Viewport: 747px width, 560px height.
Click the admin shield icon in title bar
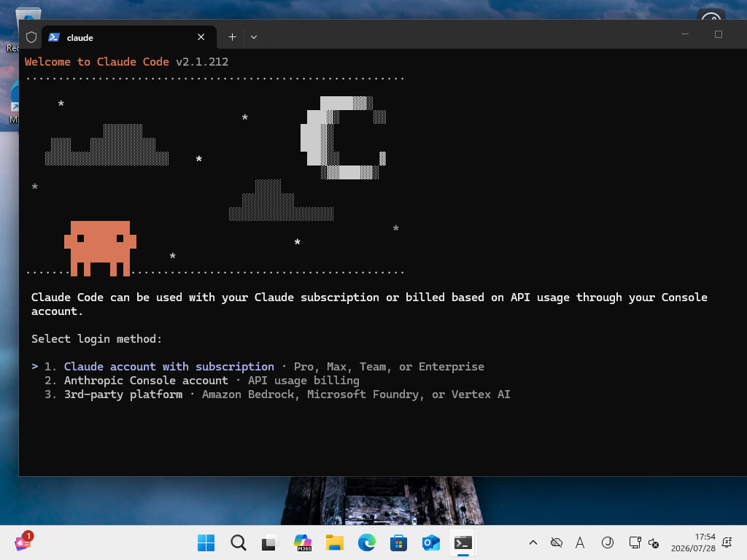pyautogui.click(x=31, y=37)
